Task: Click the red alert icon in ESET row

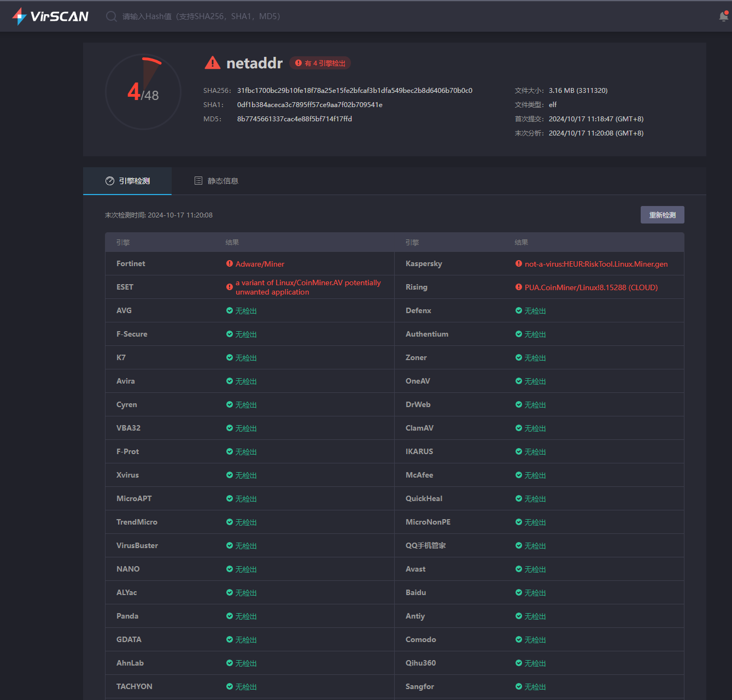Action: pos(230,287)
